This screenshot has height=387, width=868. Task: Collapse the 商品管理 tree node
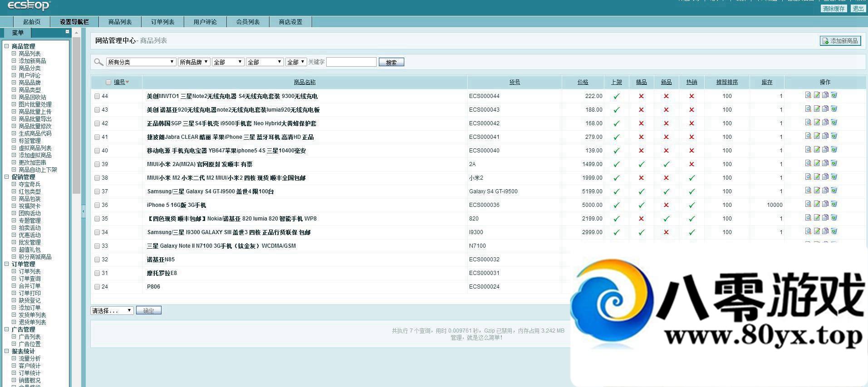coord(7,46)
